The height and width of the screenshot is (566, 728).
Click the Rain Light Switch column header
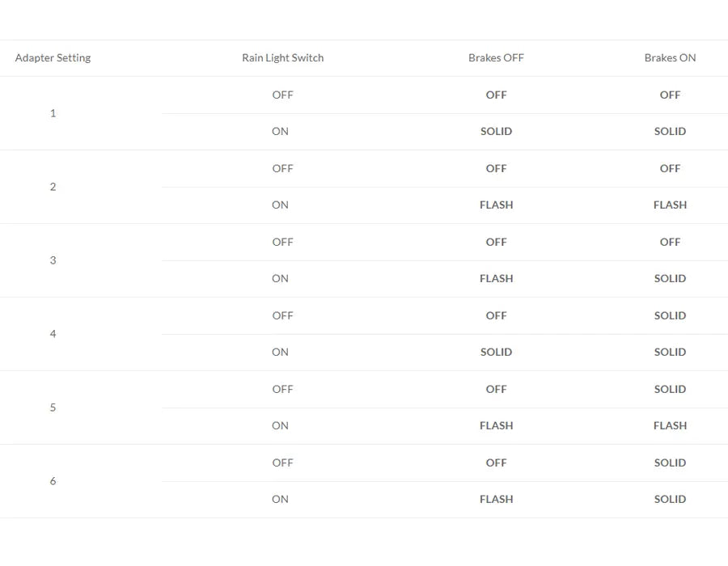[283, 58]
